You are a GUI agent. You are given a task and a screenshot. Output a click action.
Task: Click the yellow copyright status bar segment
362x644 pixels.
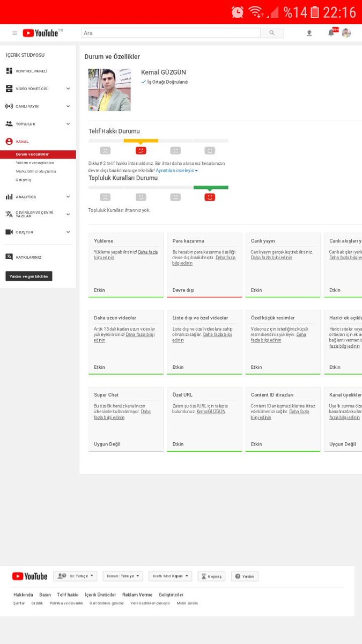click(141, 141)
